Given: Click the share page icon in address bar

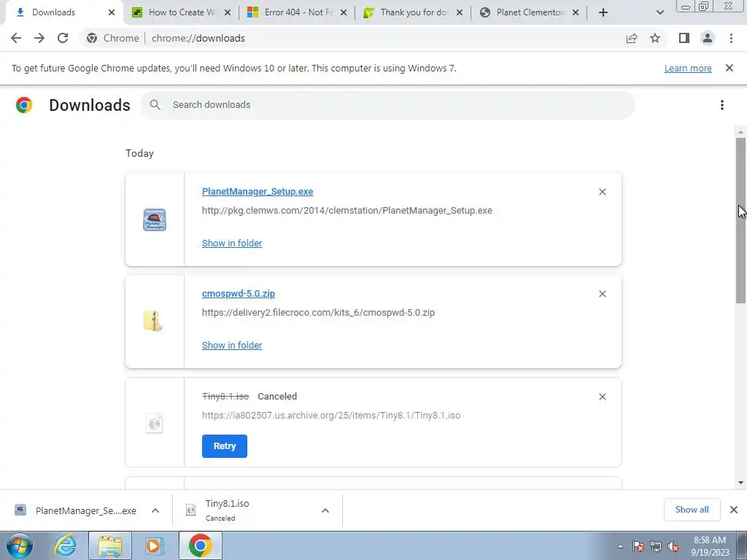Looking at the screenshot, I should pos(632,38).
